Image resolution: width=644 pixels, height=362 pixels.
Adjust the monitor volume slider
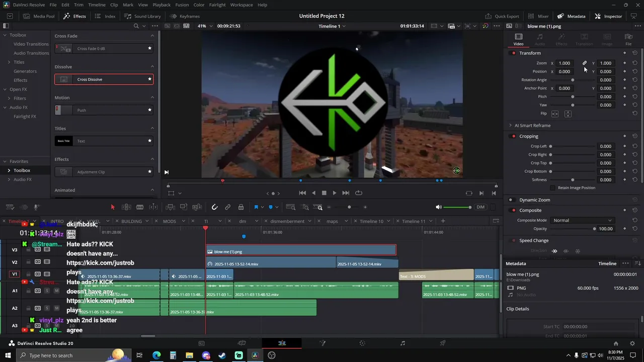(x=457, y=207)
